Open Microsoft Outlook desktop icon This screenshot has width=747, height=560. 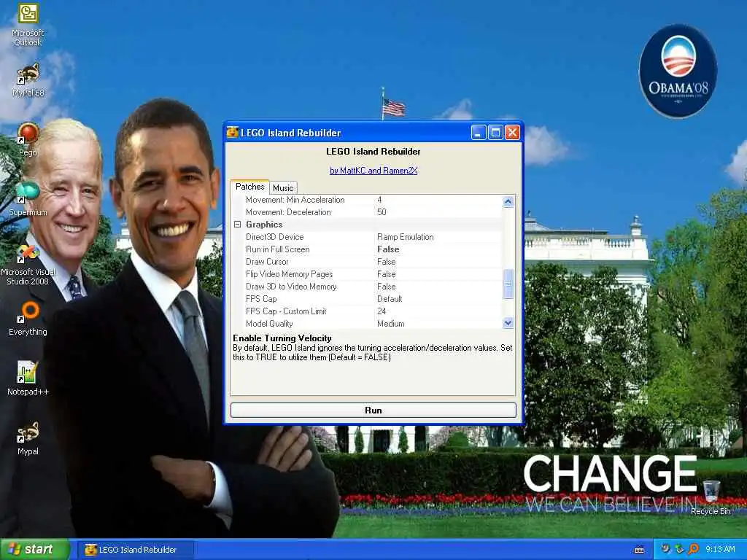tap(28, 24)
